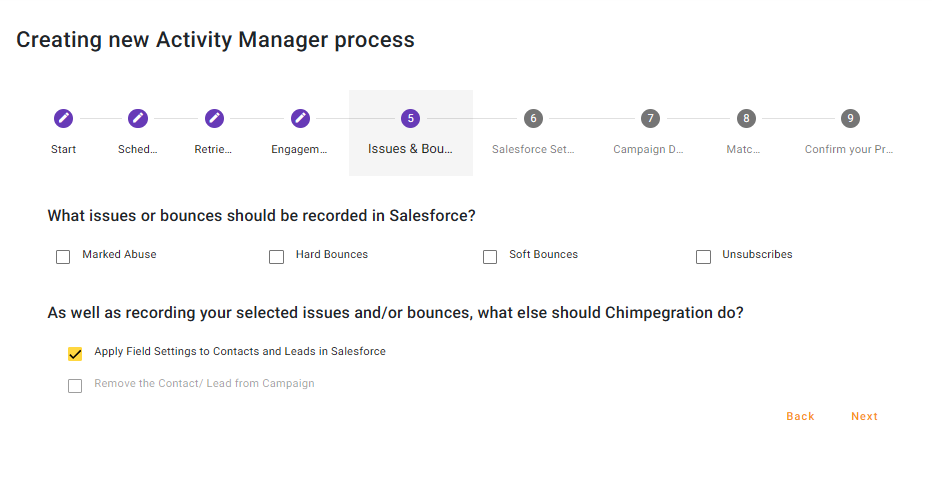Select the Unsubscribes checkbox
Viewport: 932px width, 487px height.
pyautogui.click(x=703, y=257)
